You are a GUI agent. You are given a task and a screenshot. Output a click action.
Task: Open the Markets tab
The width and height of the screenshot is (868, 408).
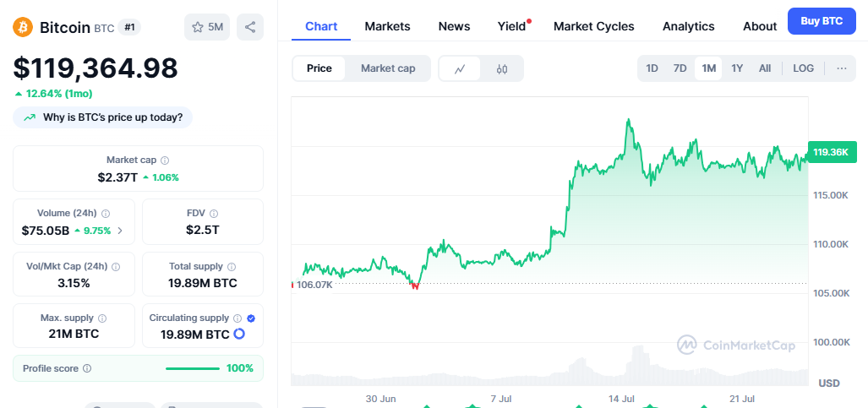tap(387, 26)
